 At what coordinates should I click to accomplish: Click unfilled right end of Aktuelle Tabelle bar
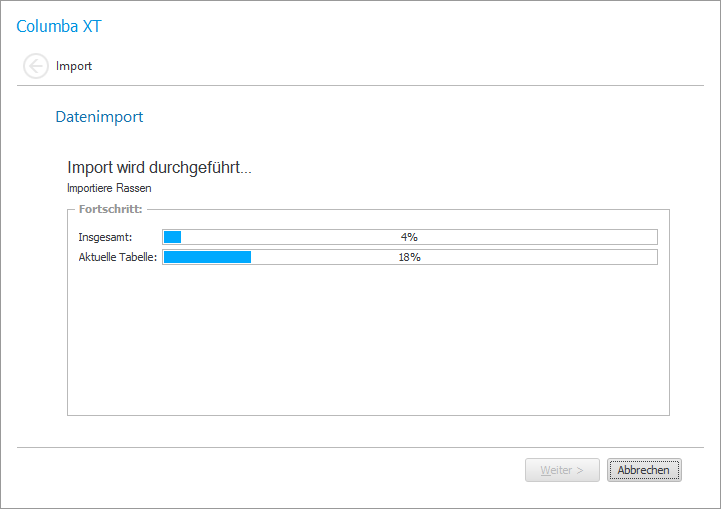pyautogui.click(x=640, y=257)
